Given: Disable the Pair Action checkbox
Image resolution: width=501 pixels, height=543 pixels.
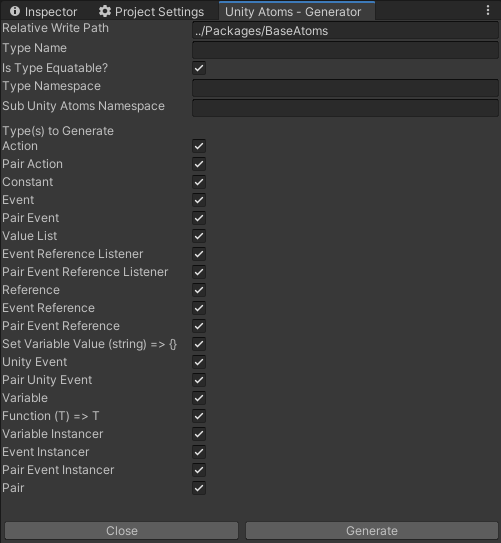Looking at the screenshot, I should (199, 164).
